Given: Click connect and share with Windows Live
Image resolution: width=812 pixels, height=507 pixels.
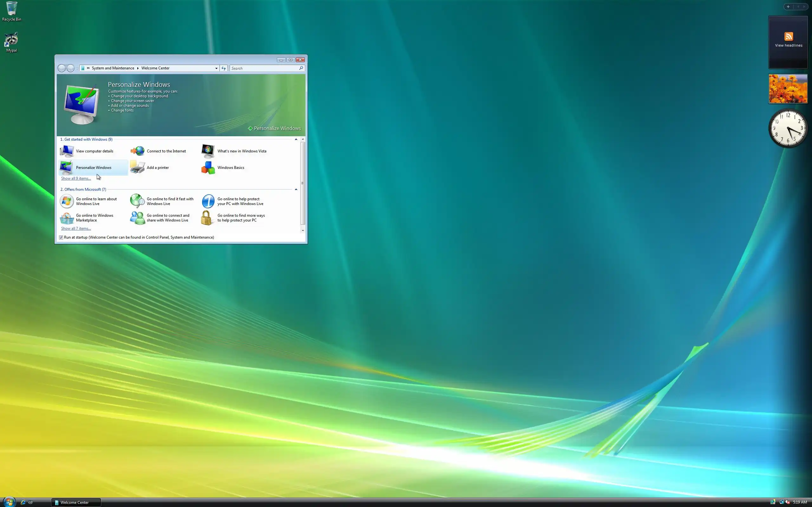Looking at the screenshot, I should click(x=168, y=218).
